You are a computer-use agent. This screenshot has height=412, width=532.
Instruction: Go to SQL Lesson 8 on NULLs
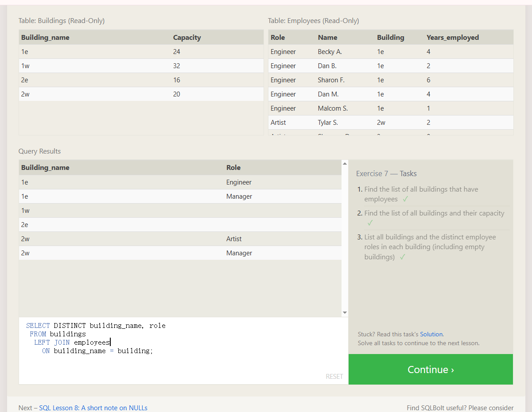point(93,408)
